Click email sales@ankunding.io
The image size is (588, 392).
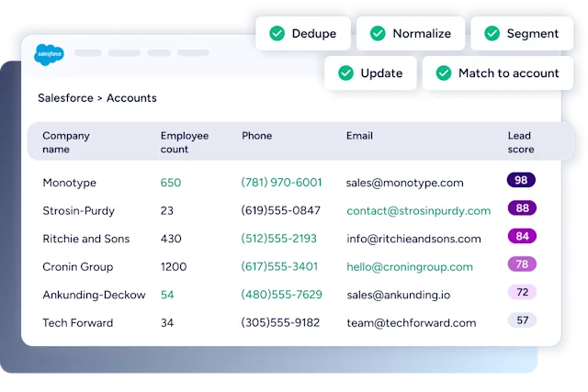click(x=398, y=295)
